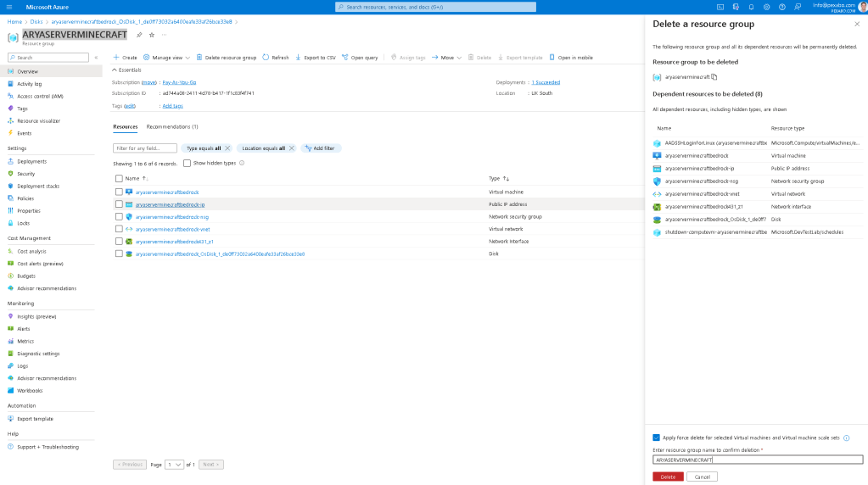Expand the Move dropdown
This screenshot has height=485, width=868.
pyautogui.click(x=447, y=58)
